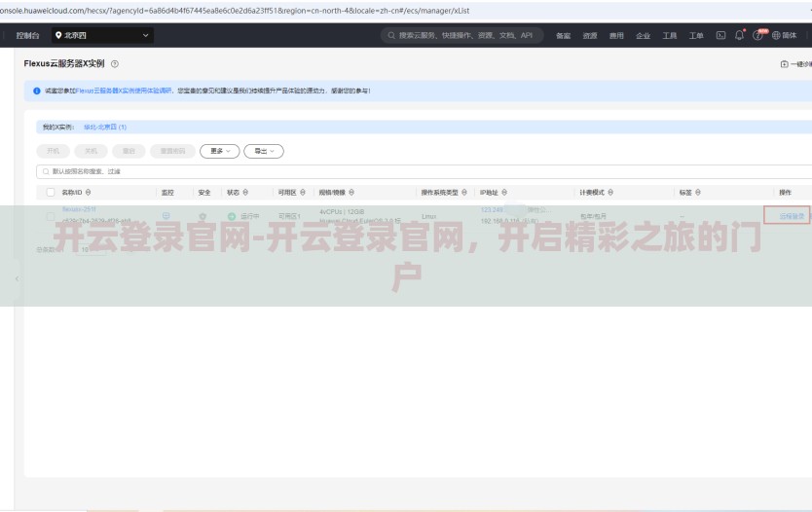Open the Flexus云服务器X实例使用体验调研 survey link
This screenshot has width=812, height=512.
click(124, 91)
